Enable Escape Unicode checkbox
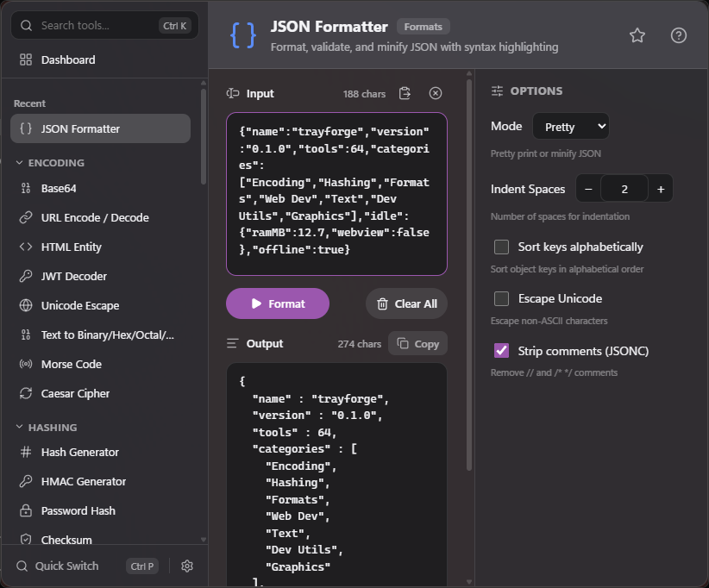The height and width of the screenshot is (588, 709). (x=501, y=299)
